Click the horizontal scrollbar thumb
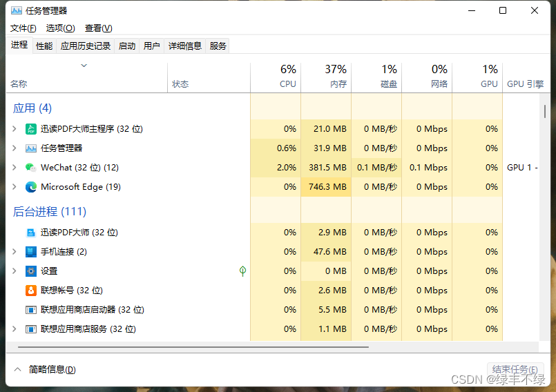 (193, 347)
